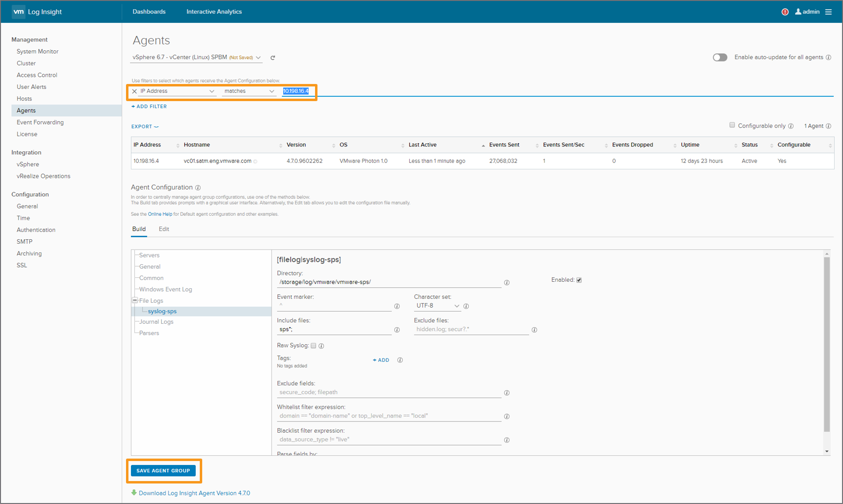
Task: Open the agent group selector dropdown
Action: (196, 58)
